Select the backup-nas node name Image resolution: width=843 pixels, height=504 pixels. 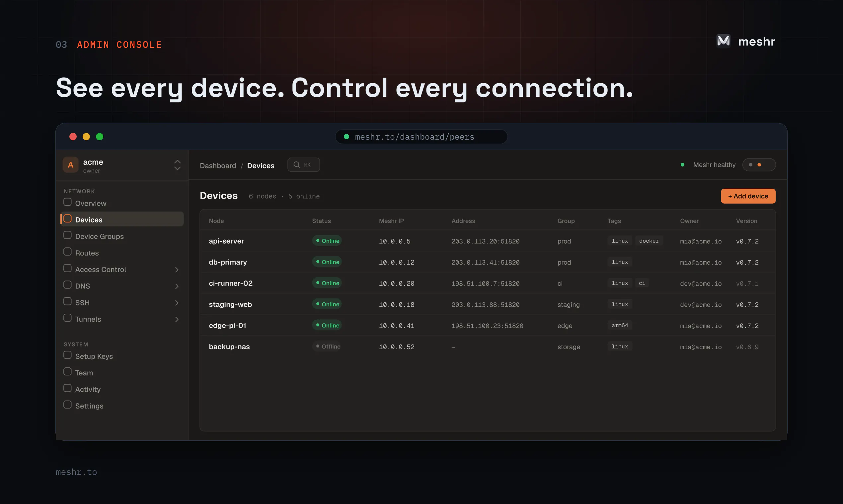[229, 347]
